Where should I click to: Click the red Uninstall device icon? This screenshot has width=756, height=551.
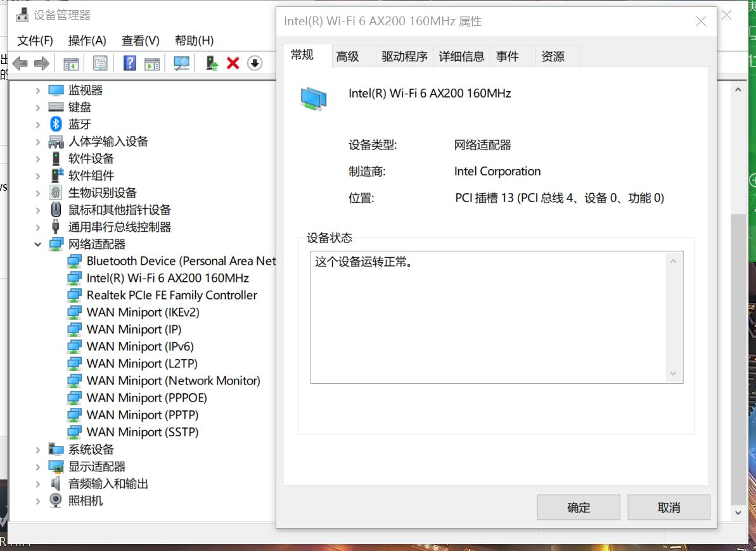pyautogui.click(x=233, y=63)
